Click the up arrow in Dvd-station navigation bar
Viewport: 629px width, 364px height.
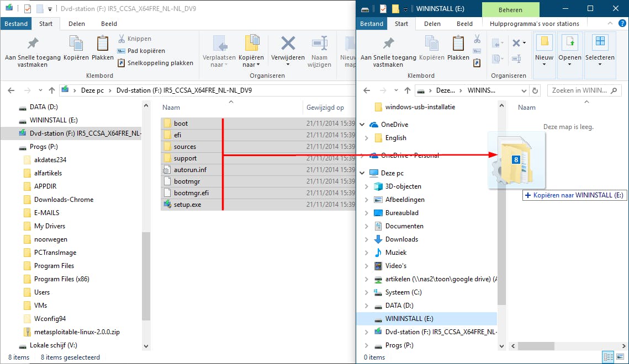[52, 90]
